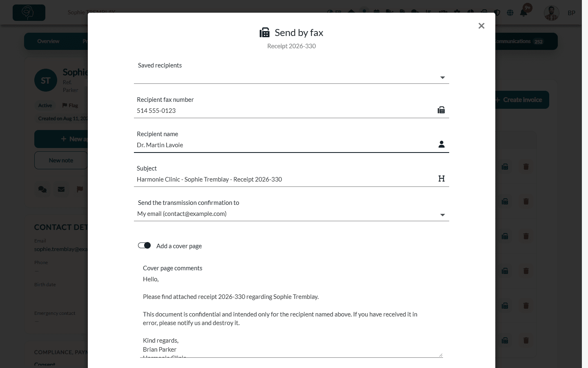Click the fax icon in the fax number field

click(441, 110)
